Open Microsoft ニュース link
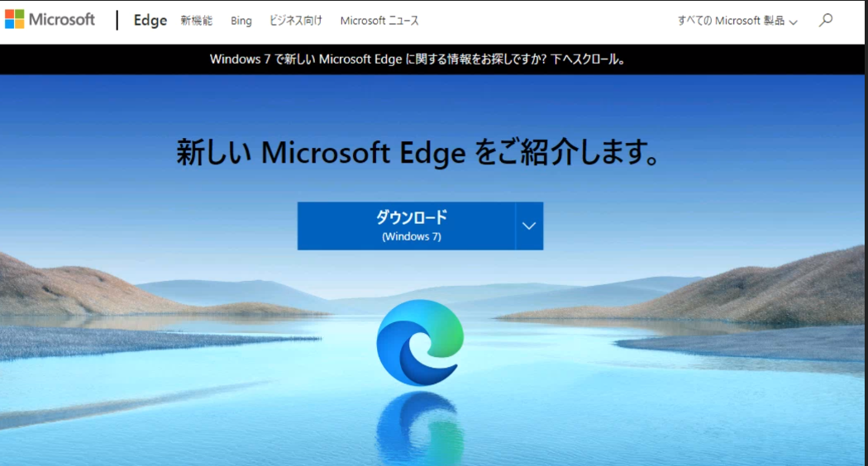Viewport: 868px width, 466px height. tap(379, 21)
